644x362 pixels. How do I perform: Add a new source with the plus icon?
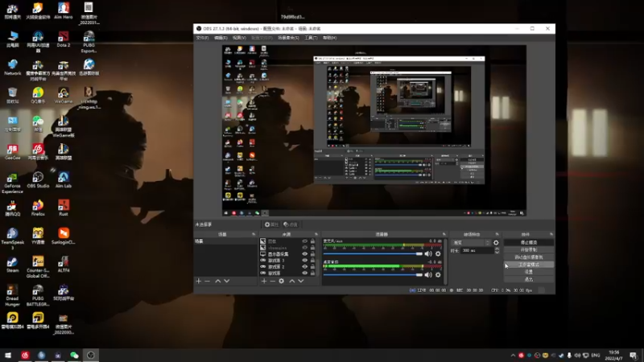pyautogui.click(x=264, y=281)
